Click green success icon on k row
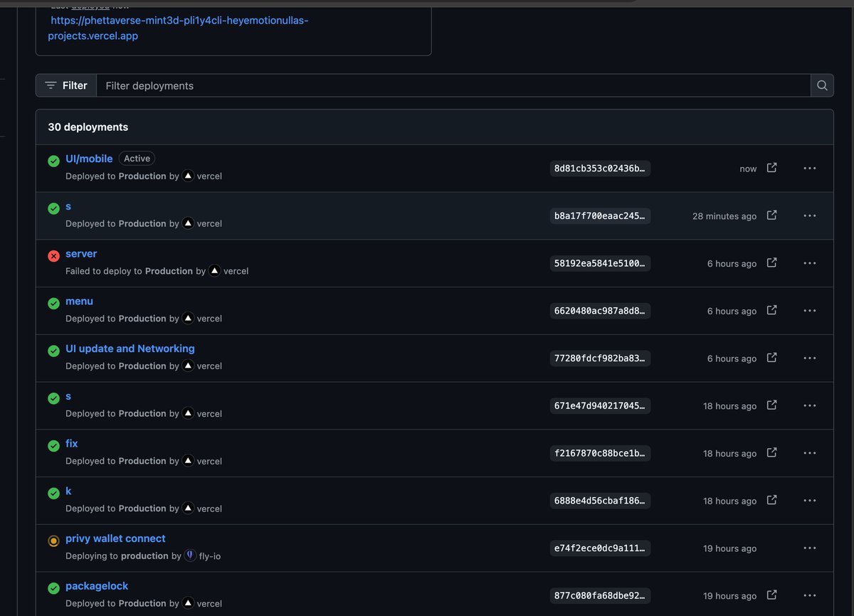Viewport: 854px width, 616px height. click(x=53, y=494)
